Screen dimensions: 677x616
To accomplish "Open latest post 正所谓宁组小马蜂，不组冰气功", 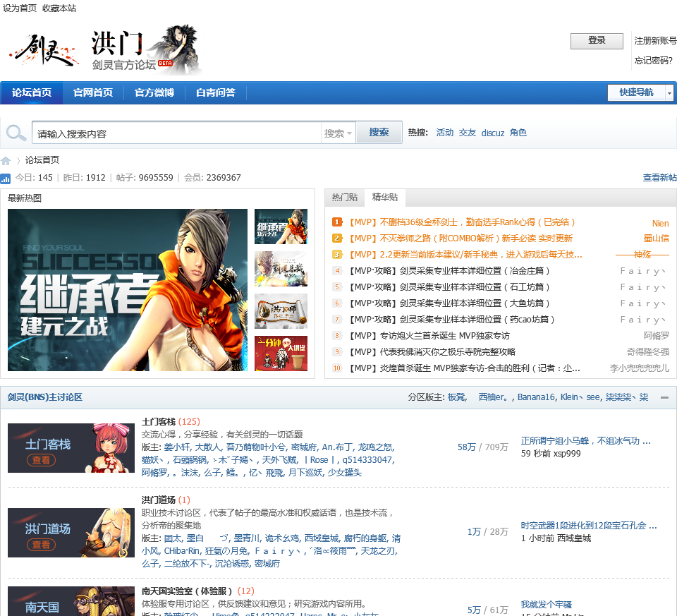I will [585, 440].
